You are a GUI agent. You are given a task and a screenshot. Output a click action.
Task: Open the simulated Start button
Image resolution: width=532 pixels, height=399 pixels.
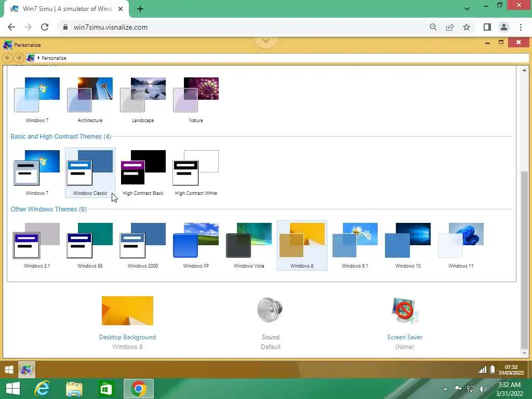click(x=9, y=369)
